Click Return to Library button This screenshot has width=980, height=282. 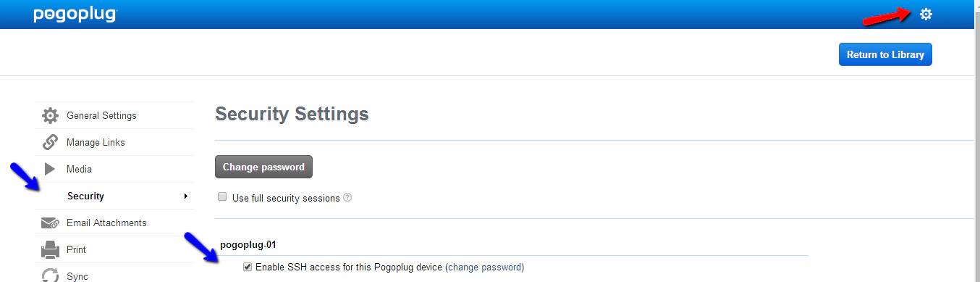885,54
